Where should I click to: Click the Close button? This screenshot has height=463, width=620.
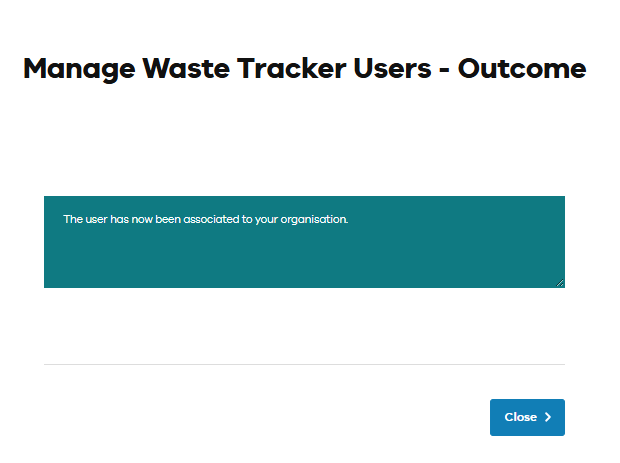(527, 417)
